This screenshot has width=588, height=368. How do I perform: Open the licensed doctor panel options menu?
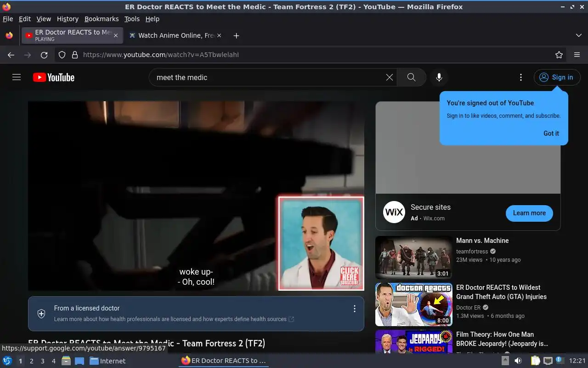tap(354, 309)
